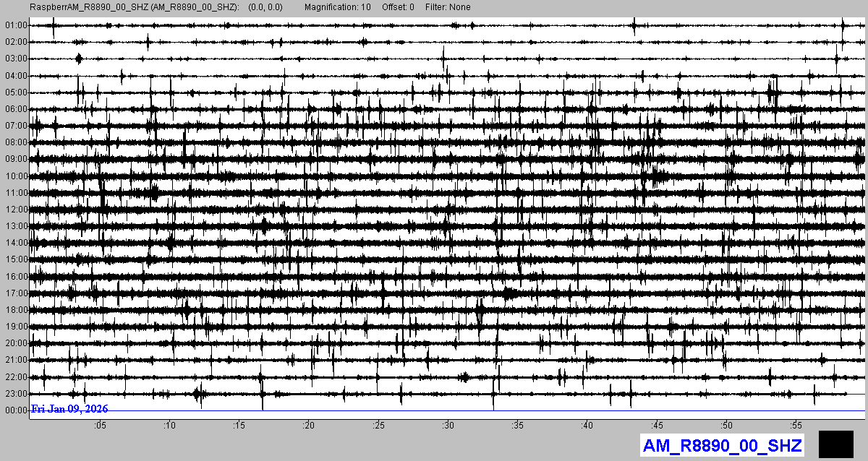Click the black square in the bottom-right corner

pyautogui.click(x=836, y=444)
